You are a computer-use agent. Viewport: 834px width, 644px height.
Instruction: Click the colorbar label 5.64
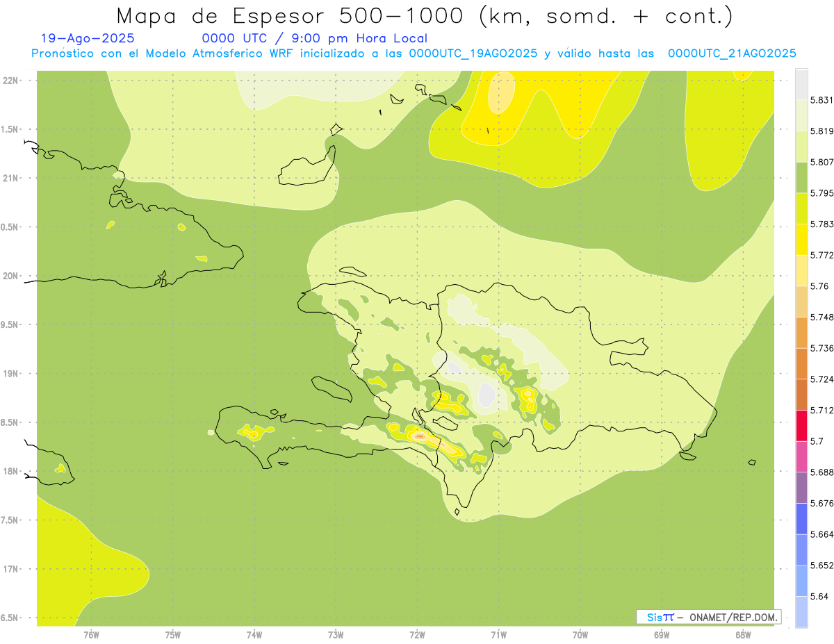pos(819,597)
